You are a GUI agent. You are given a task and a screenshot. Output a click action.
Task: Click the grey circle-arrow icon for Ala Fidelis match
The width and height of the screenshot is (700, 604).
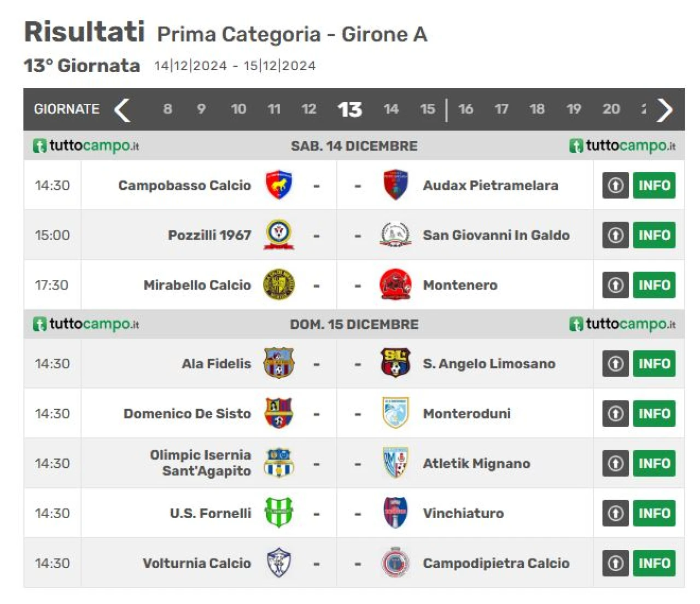[x=615, y=364]
